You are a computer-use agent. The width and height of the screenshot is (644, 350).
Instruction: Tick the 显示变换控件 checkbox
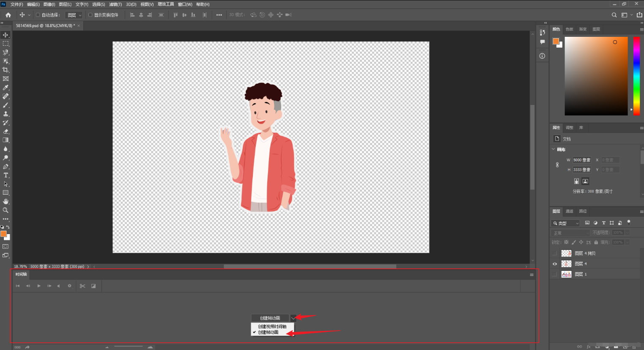(x=90, y=15)
